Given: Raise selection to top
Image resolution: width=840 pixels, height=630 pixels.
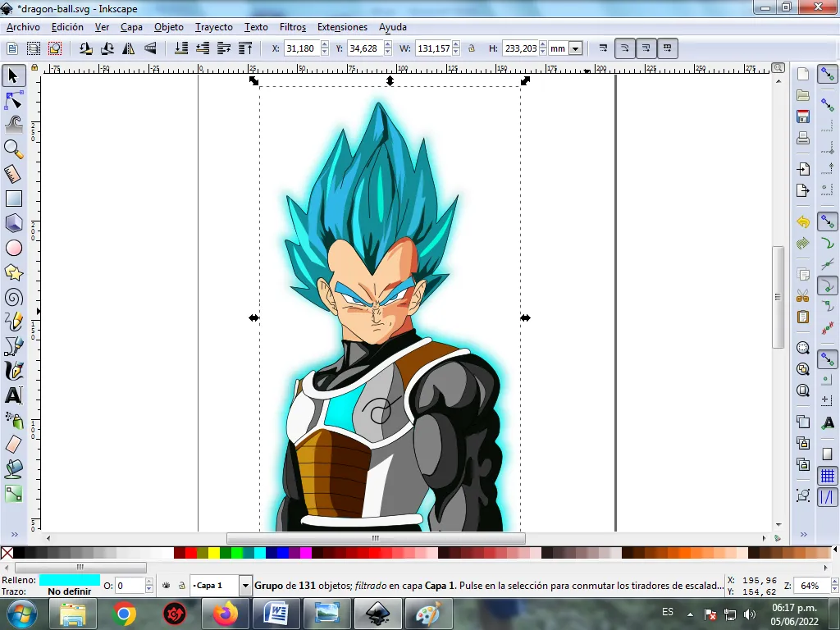Looking at the screenshot, I should click(x=245, y=48).
